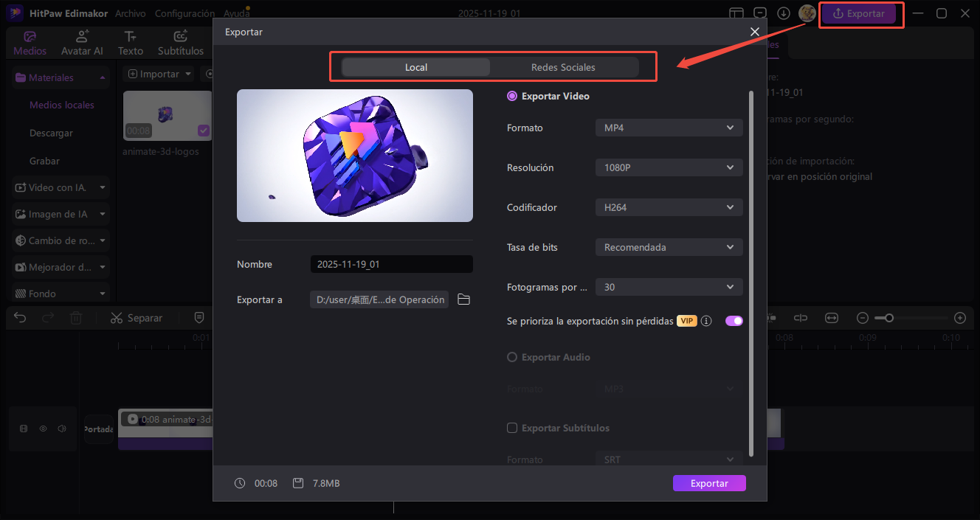The height and width of the screenshot is (520, 980).
Task: Open the Resolución 1080P dropdown
Action: coord(669,167)
